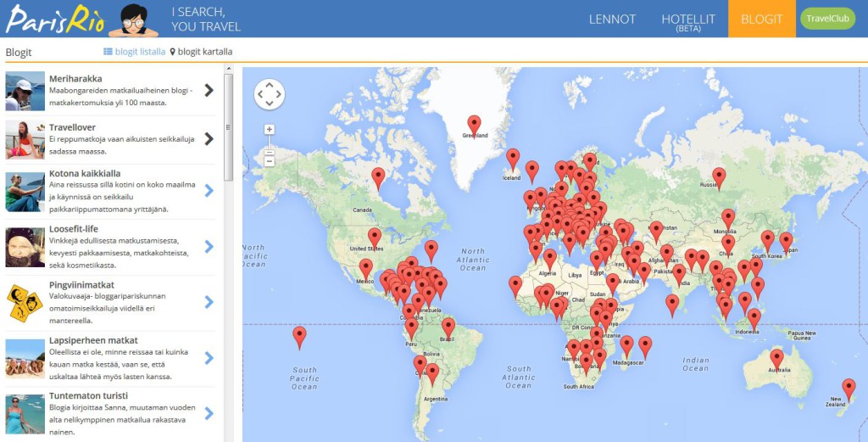Open the Pingviinimatkat blog thumbnail
This screenshot has width=868, height=442.
[25, 302]
